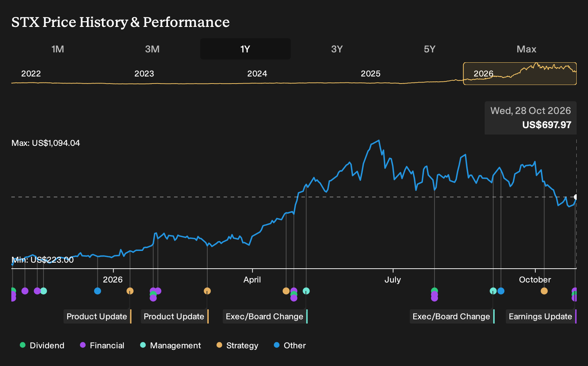Click green Dividend dot right of July
This screenshot has width=588, height=366.
[x=434, y=291]
